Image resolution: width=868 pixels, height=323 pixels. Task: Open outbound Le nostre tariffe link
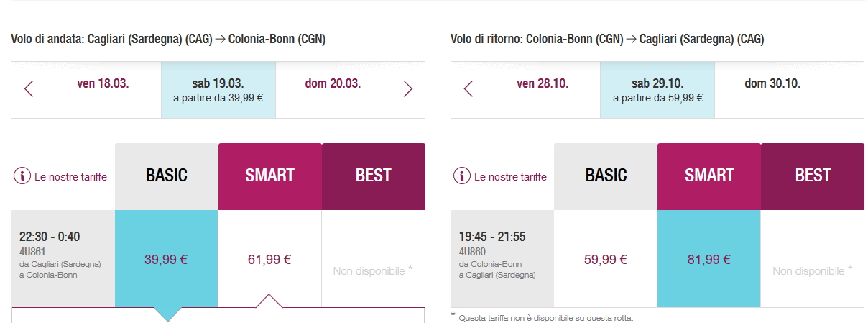coord(70,177)
